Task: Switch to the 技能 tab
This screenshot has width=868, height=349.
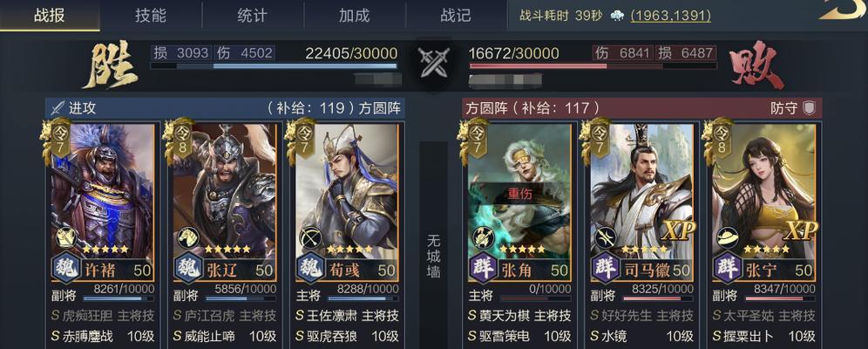Action: pos(151,15)
